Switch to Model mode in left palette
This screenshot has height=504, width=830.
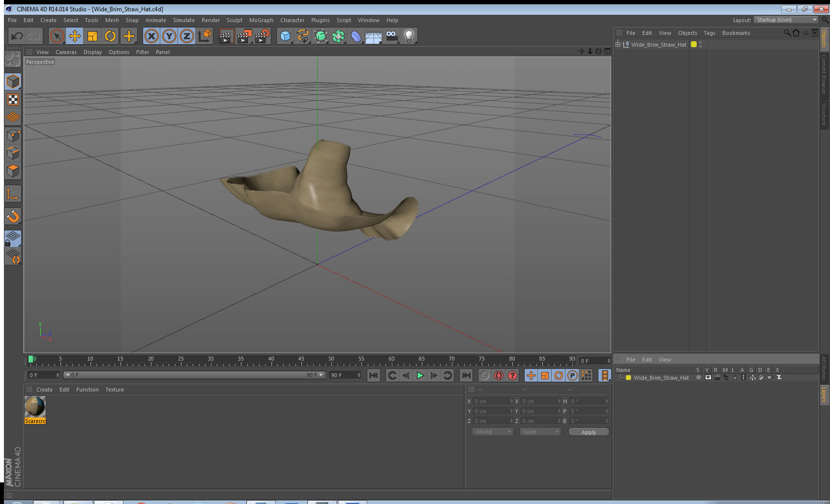pyautogui.click(x=13, y=82)
